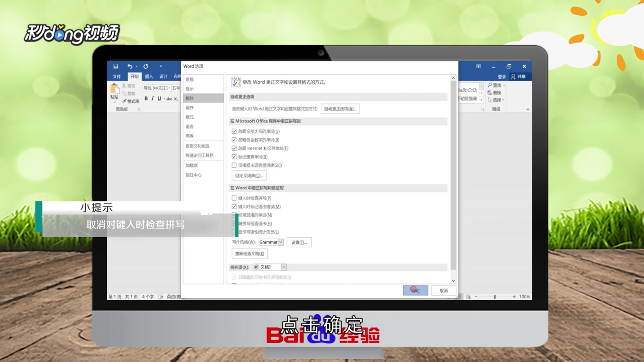Click zoom in plus icon
Viewport: 644px width, 362px height.
[514, 297]
